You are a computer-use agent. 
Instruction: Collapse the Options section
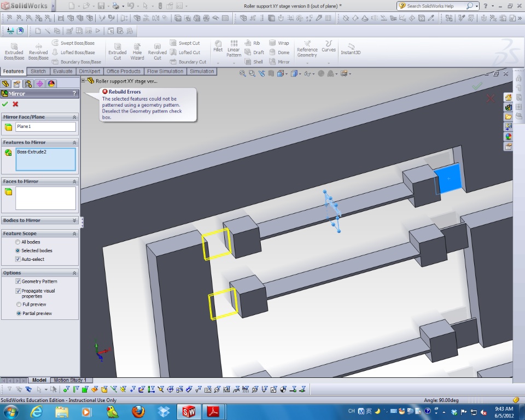(x=74, y=273)
